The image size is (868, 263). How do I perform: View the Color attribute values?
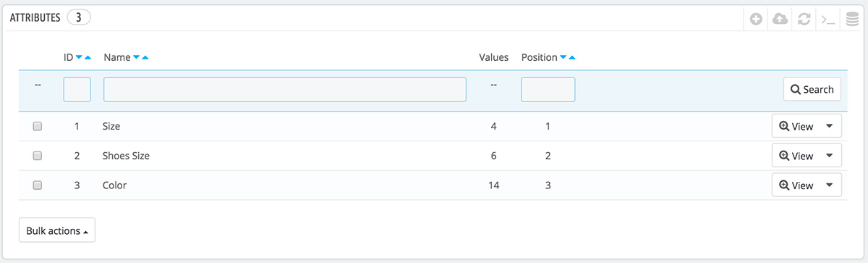pos(796,185)
